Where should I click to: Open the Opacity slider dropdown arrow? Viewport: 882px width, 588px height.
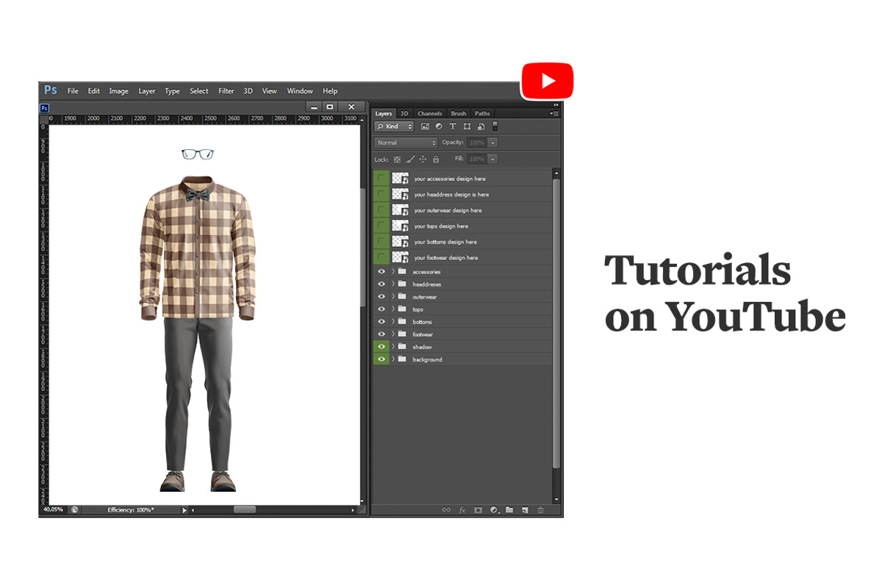click(x=492, y=143)
